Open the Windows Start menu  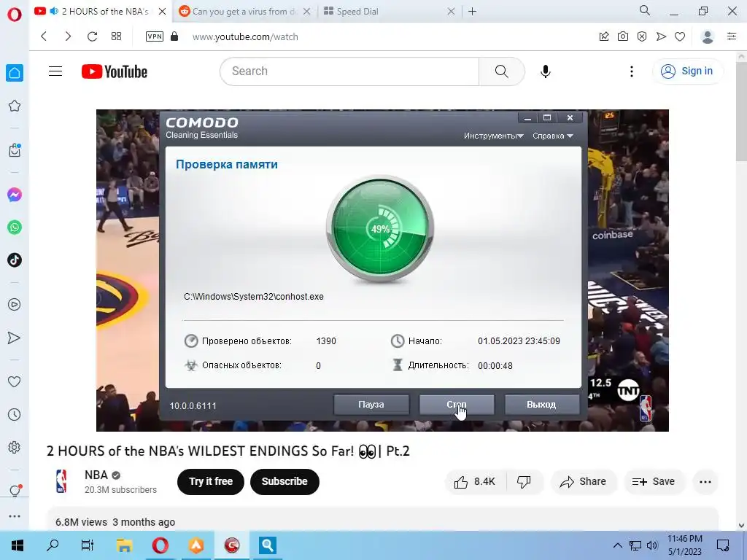point(18,545)
